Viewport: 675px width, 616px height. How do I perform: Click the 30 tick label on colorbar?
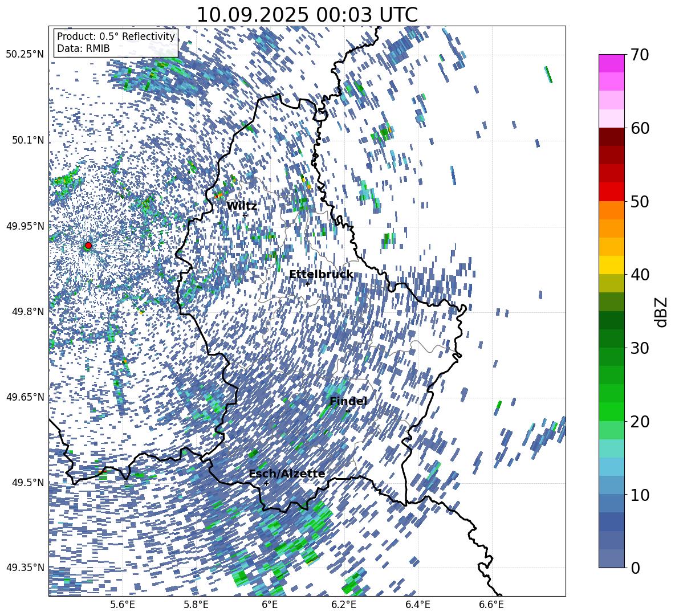(641, 348)
